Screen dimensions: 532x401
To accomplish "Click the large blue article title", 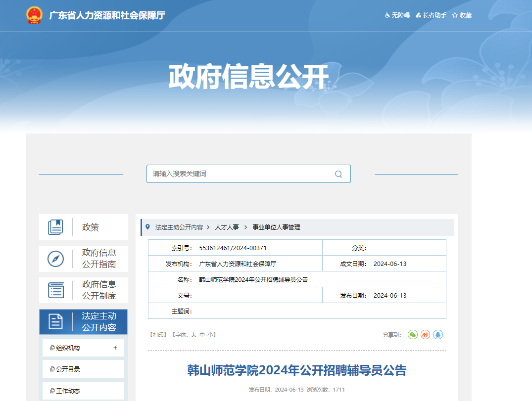I will [x=297, y=370].
